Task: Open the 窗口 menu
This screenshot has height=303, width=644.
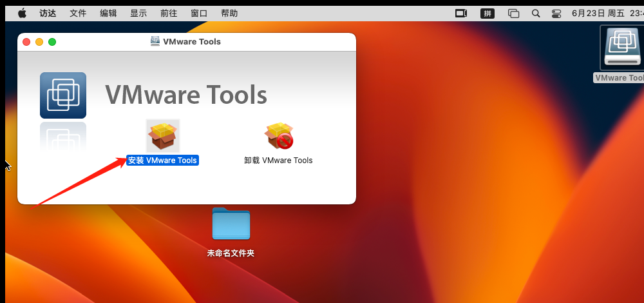Action: 199,13
